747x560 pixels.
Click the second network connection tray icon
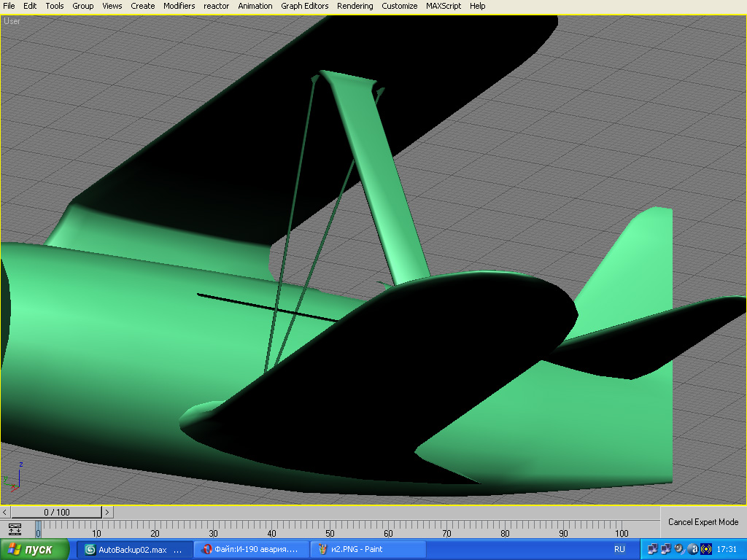665,550
